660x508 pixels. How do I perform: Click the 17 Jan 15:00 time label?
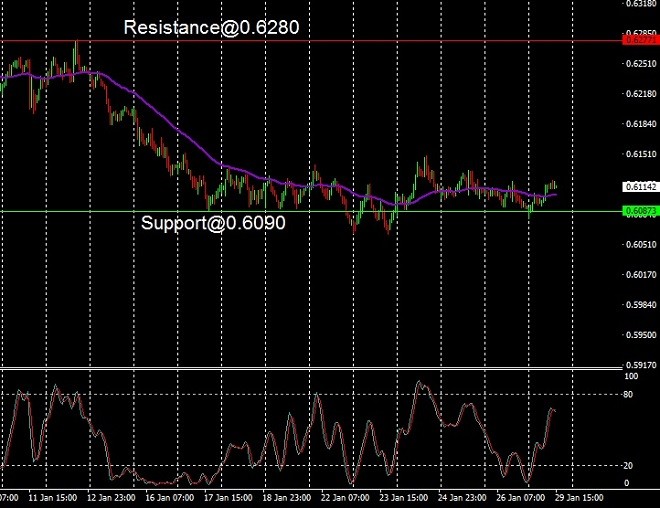[x=228, y=498]
